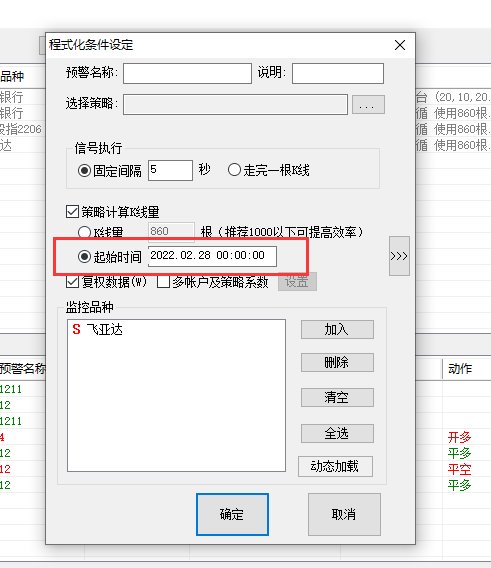
Task: Click the 删除 button
Action: pos(337,363)
